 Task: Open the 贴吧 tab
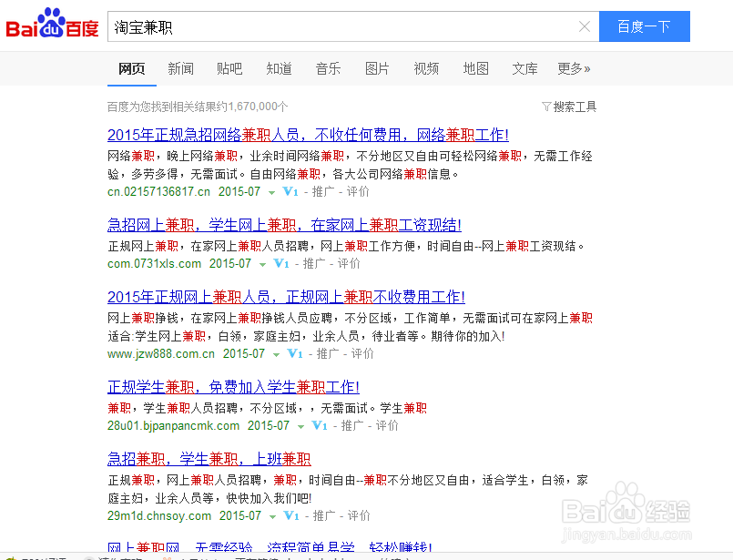229,68
